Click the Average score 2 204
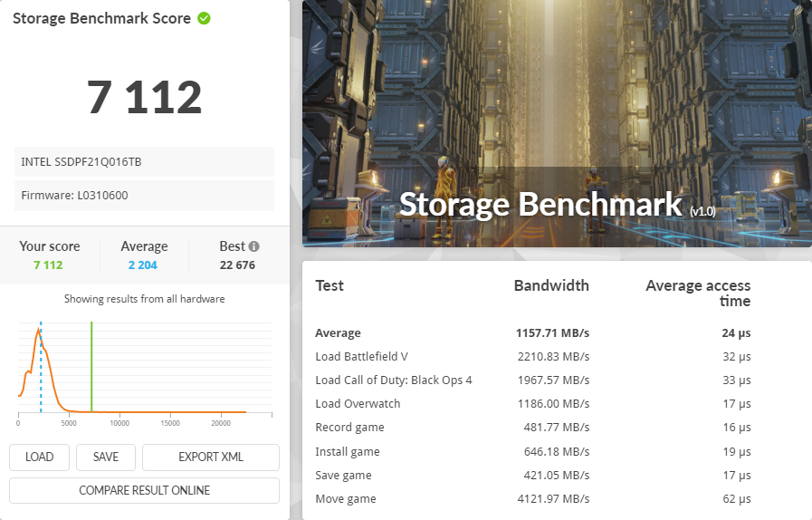The image size is (812, 520). [x=143, y=265]
